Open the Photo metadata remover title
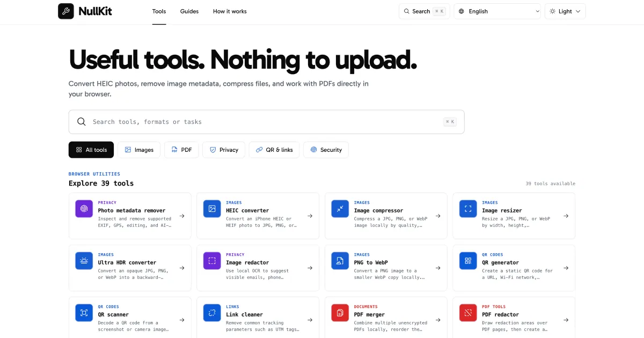 [x=131, y=210]
